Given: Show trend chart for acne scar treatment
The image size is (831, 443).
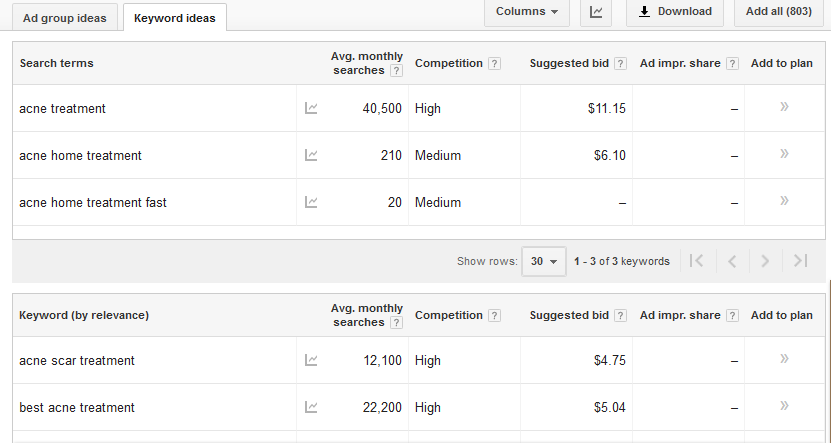Looking at the screenshot, I should [311, 360].
